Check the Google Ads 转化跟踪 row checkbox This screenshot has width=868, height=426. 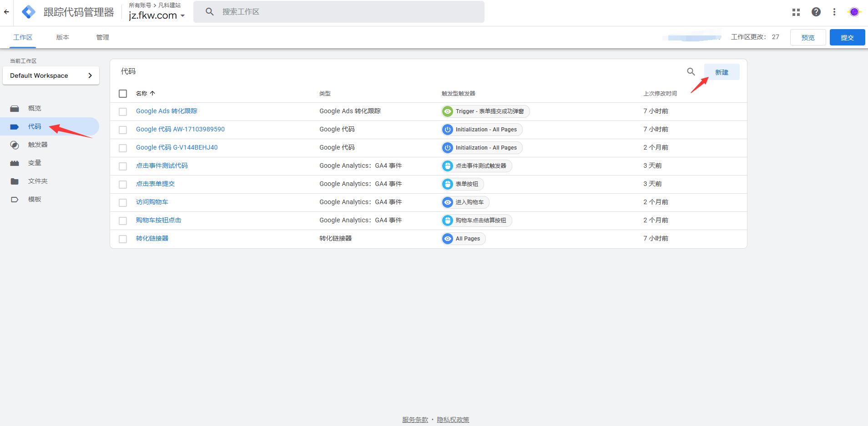coord(123,112)
